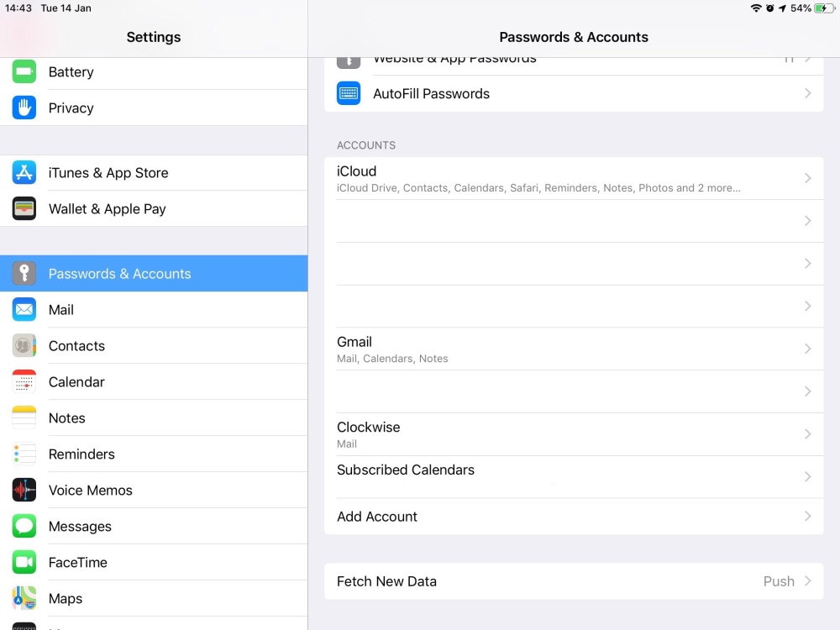
Task: Tap the chevron beside Push
Action: [x=808, y=580]
